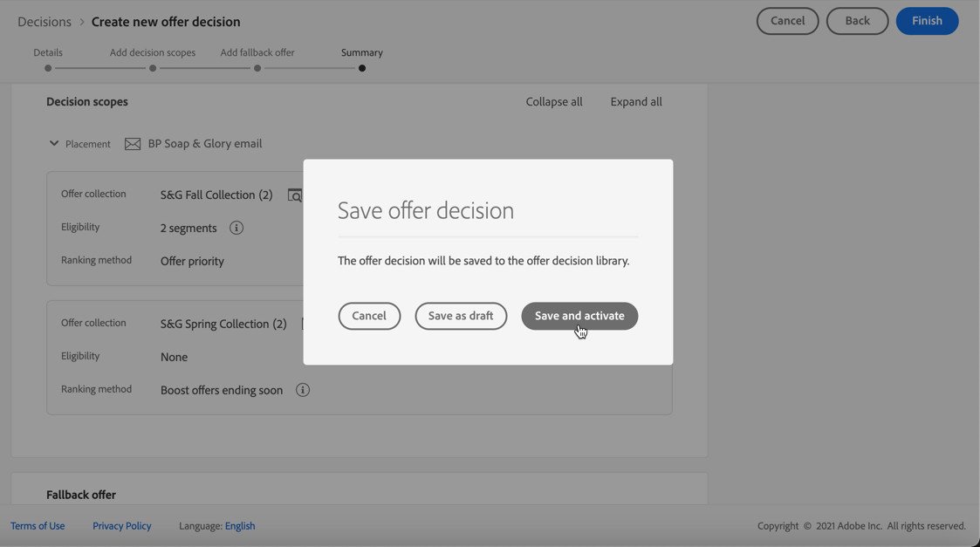Click the 'Decision scopes' heading
Screen dimensions: 980x547
[x=87, y=101]
